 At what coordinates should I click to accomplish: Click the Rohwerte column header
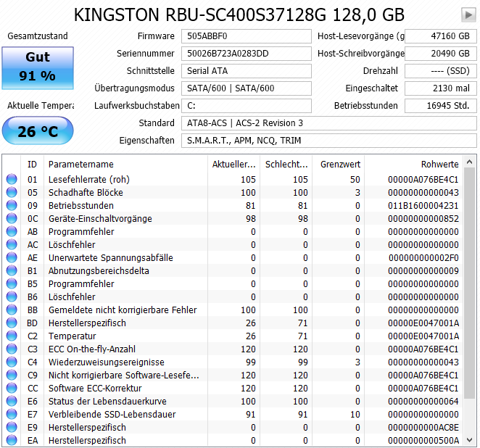pyautogui.click(x=414, y=165)
